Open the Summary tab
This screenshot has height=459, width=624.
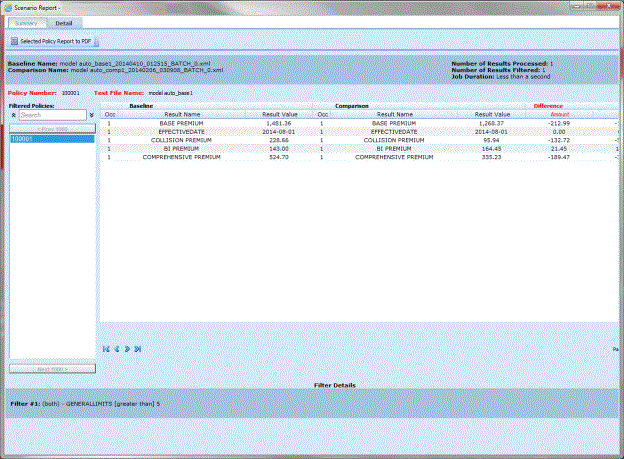click(x=26, y=23)
